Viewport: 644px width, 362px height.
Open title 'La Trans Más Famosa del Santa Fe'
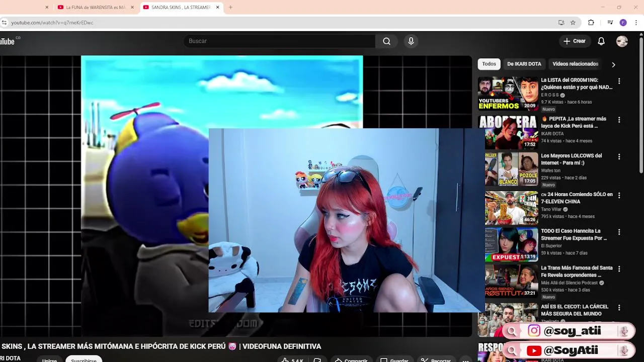(x=577, y=271)
